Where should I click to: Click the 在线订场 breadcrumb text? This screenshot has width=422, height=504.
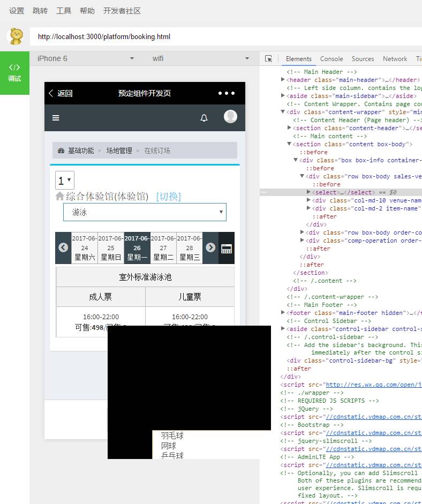click(x=157, y=151)
